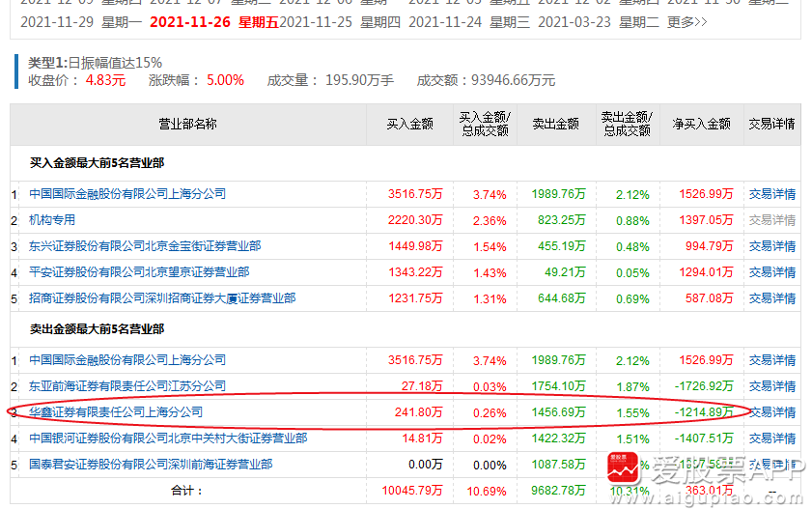Click net buy amount 1294.01万

point(707,272)
